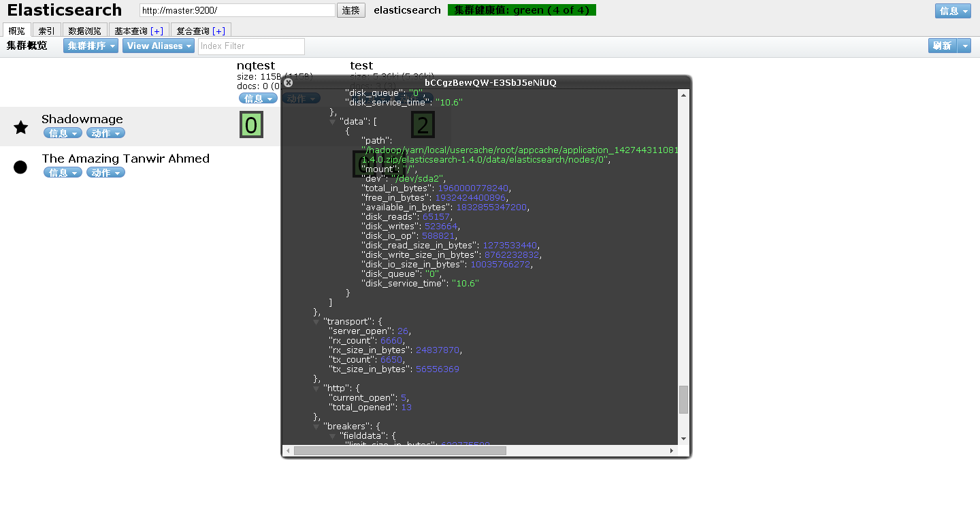The image size is (980, 532).
Task: Click the rx_size_in_bytes value 24837870
Action: click(438, 350)
